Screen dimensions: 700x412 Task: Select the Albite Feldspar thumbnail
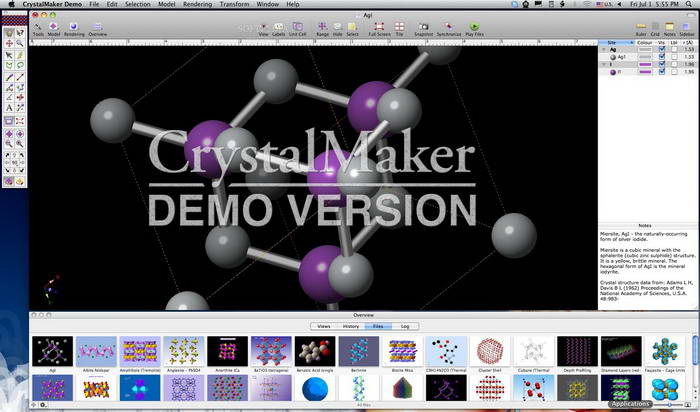tap(96, 351)
